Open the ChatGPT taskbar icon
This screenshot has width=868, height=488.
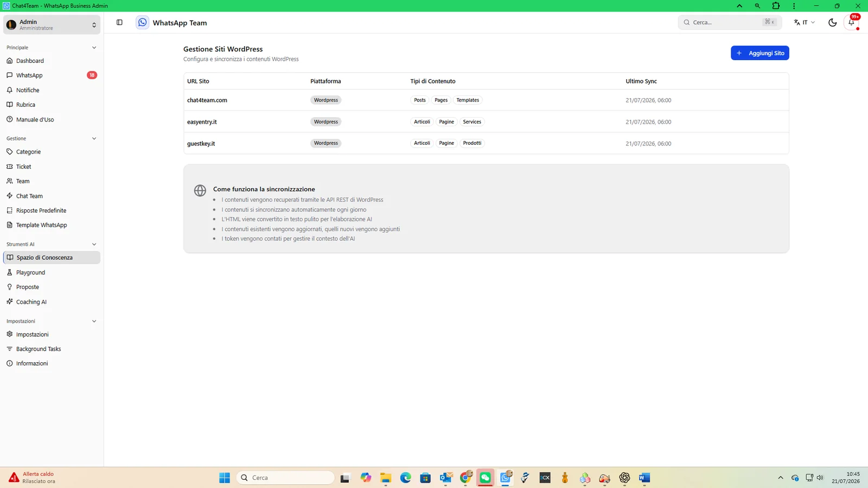624,478
